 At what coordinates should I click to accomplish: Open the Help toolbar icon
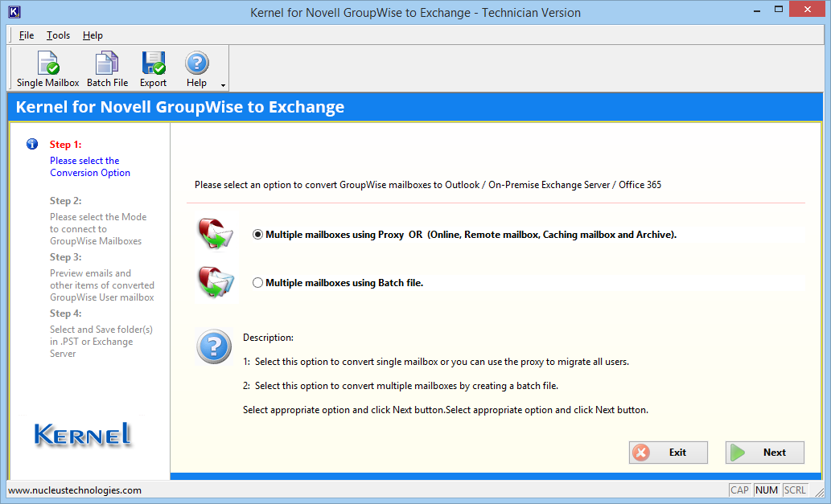(196, 69)
